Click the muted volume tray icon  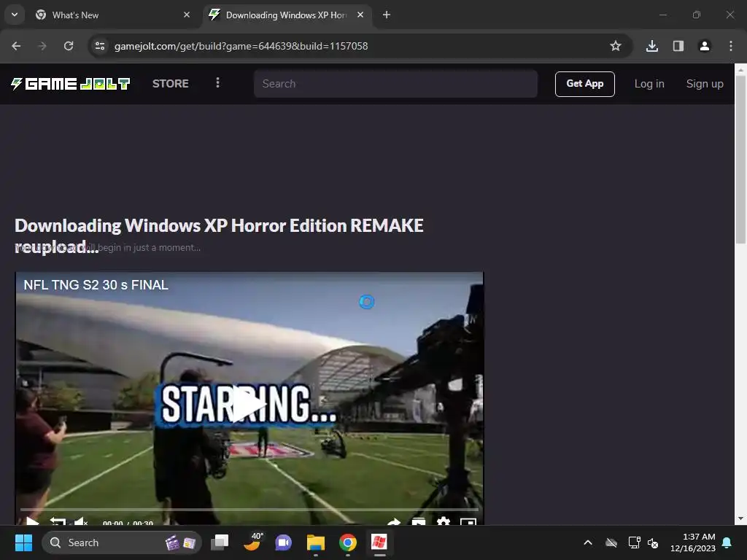pyautogui.click(x=653, y=542)
